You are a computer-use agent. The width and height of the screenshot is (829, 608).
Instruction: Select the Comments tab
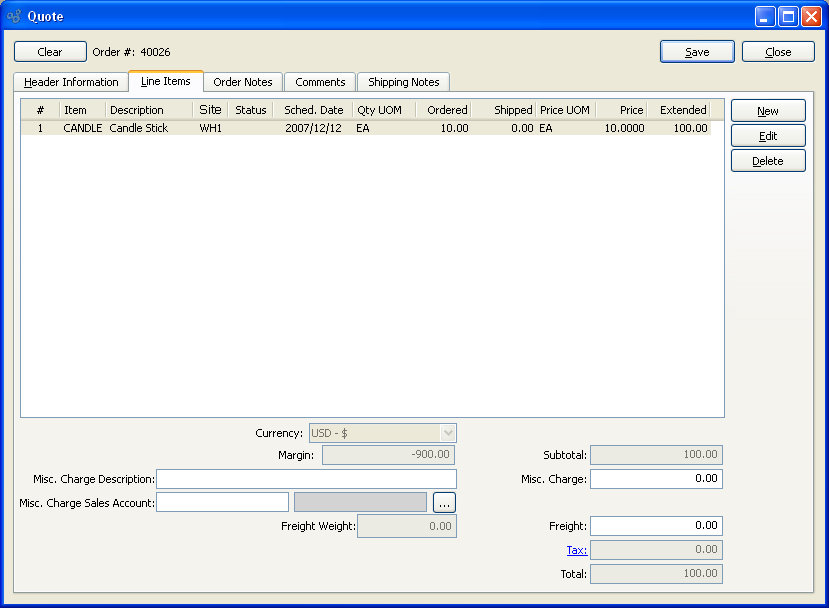[x=320, y=82]
